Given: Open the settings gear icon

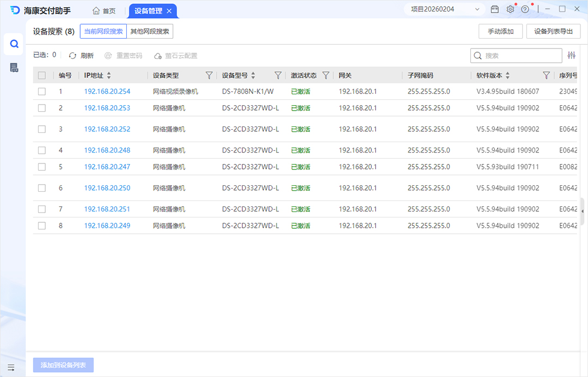Looking at the screenshot, I should (510, 10).
